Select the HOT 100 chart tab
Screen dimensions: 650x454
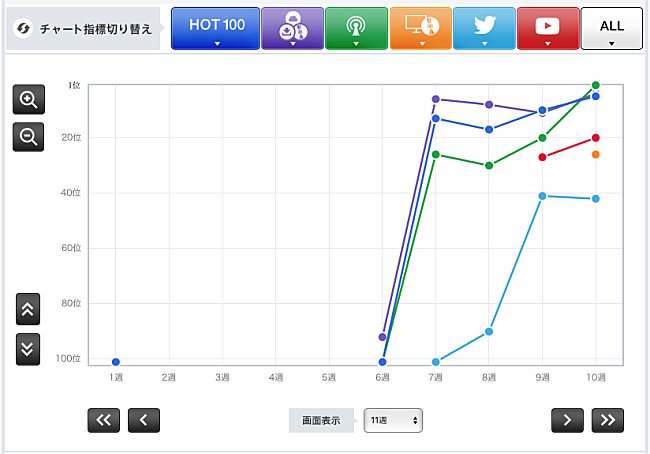[215, 28]
